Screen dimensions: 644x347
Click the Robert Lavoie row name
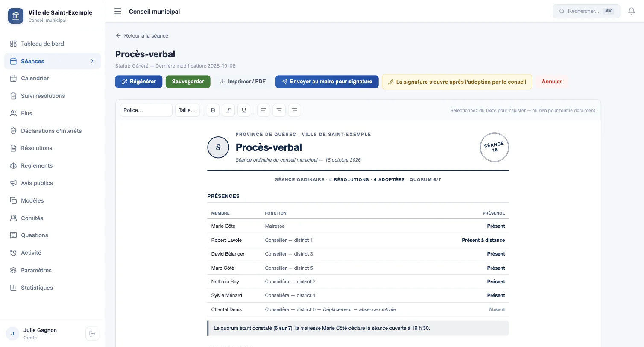tap(226, 240)
